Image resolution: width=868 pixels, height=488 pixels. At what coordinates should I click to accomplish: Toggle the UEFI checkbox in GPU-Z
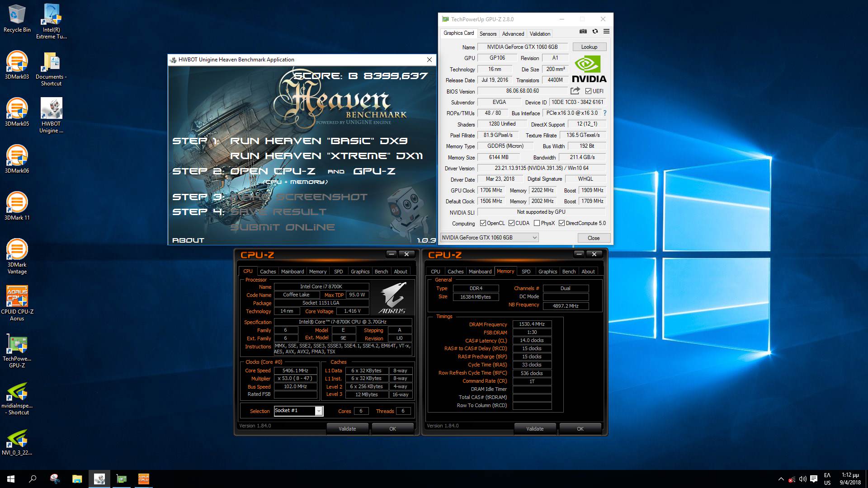click(588, 91)
